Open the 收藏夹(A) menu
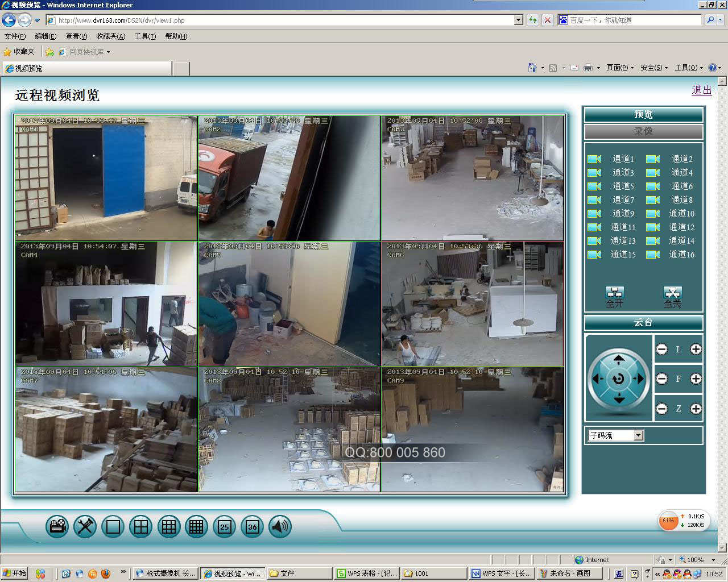 click(110, 36)
